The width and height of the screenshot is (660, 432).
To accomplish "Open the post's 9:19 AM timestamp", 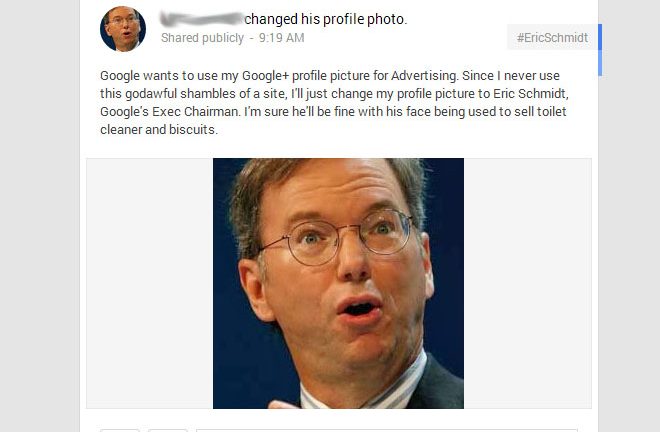I will (282, 38).
